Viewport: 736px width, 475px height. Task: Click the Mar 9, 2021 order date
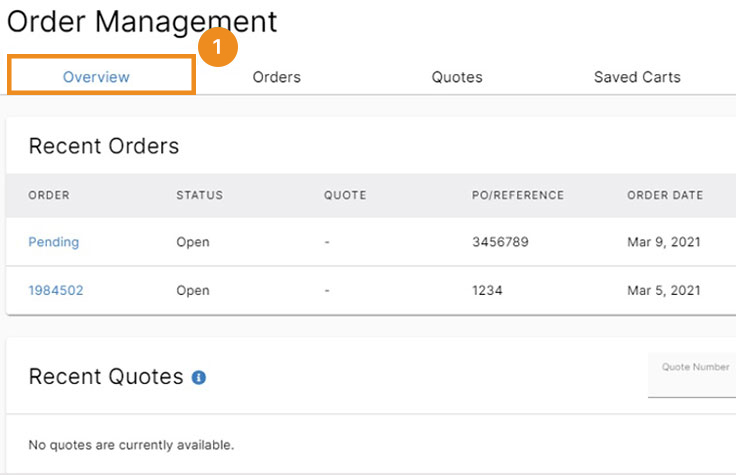665,242
